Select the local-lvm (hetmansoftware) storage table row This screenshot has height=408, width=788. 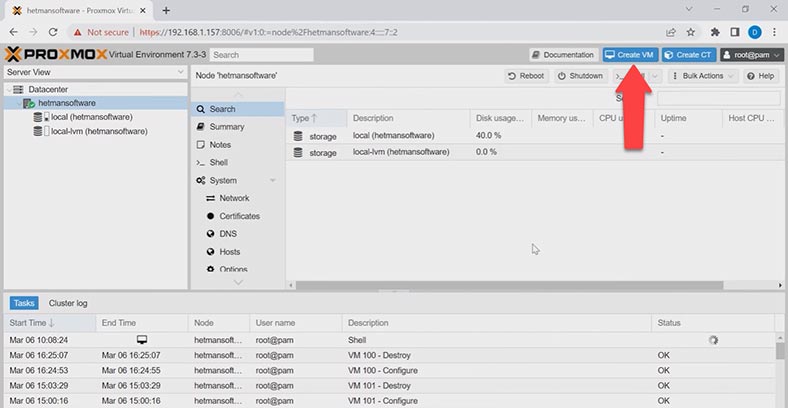(535, 152)
